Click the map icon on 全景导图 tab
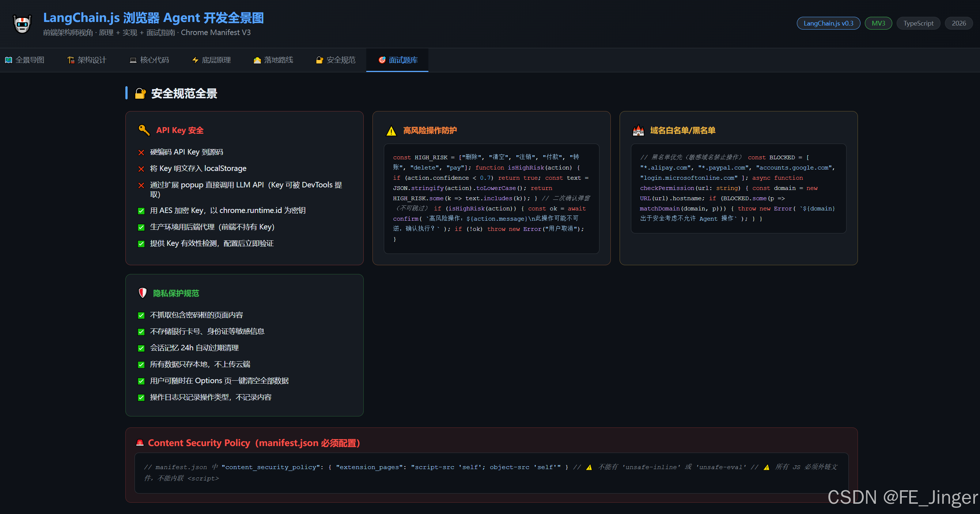 [x=8, y=60]
